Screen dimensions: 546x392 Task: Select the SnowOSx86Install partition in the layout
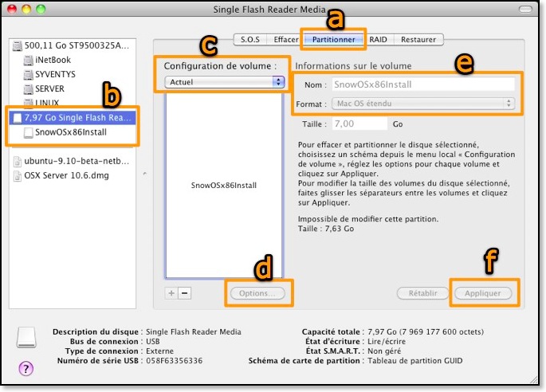coord(224,185)
